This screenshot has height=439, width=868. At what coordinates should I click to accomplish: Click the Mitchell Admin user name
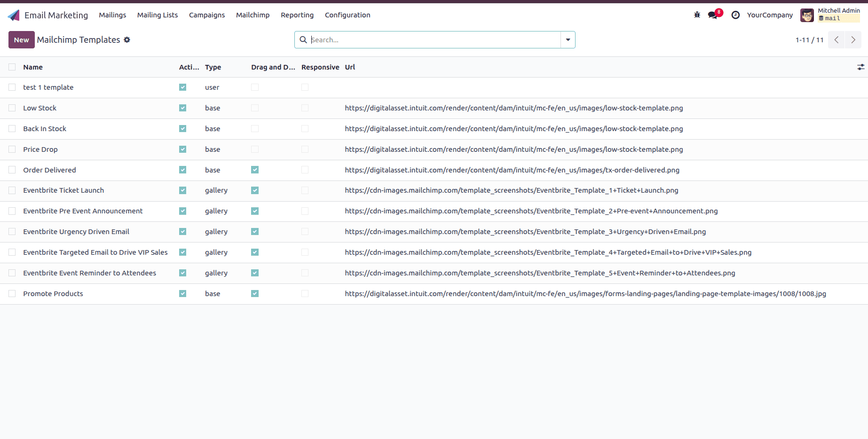point(839,10)
